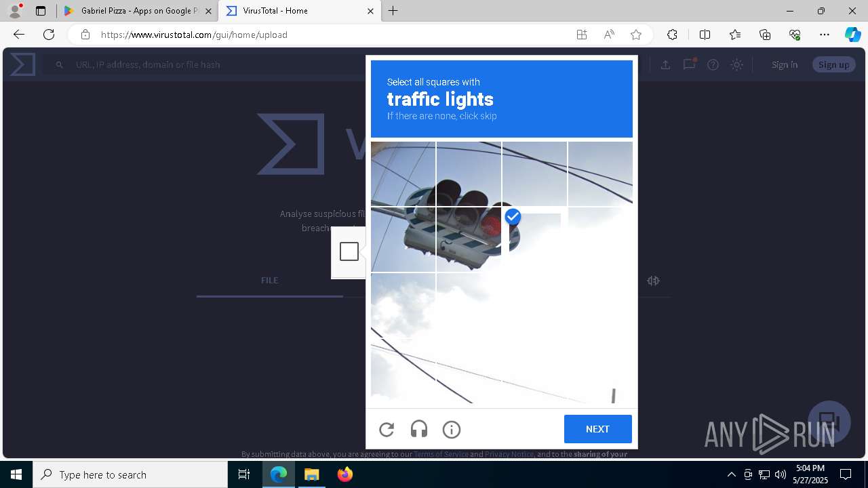The height and width of the screenshot is (488, 868).
Task: Click the NEXT button in captcha
Action: (x=598, y=429)
